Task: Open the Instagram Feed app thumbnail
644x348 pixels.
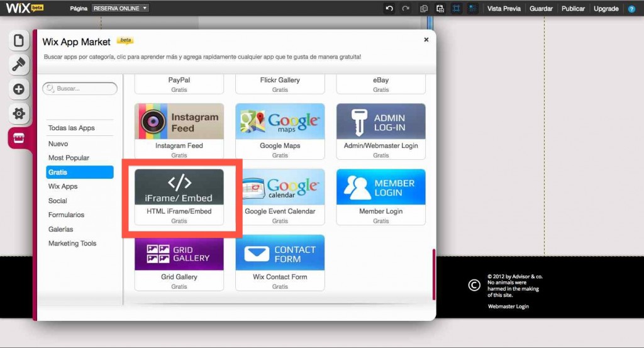Action: point(179,121)
